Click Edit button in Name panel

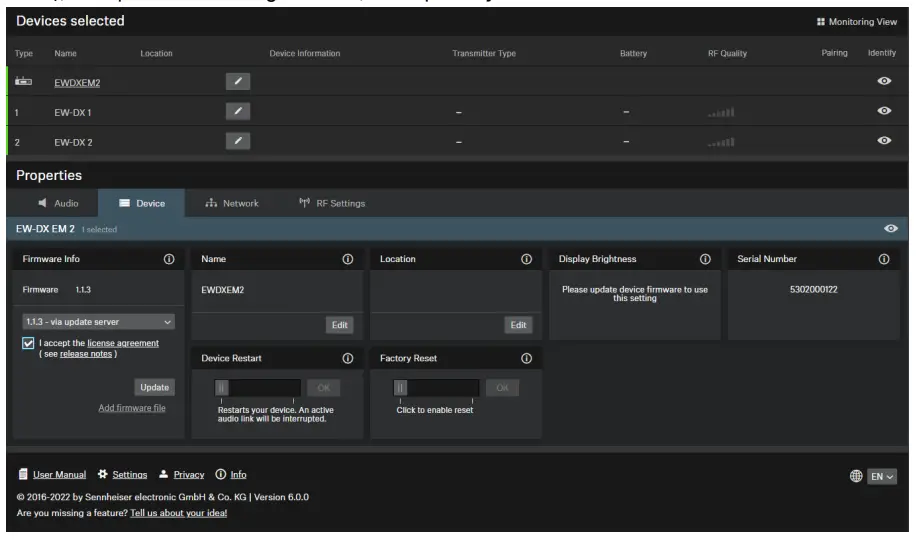coord(340,325)
